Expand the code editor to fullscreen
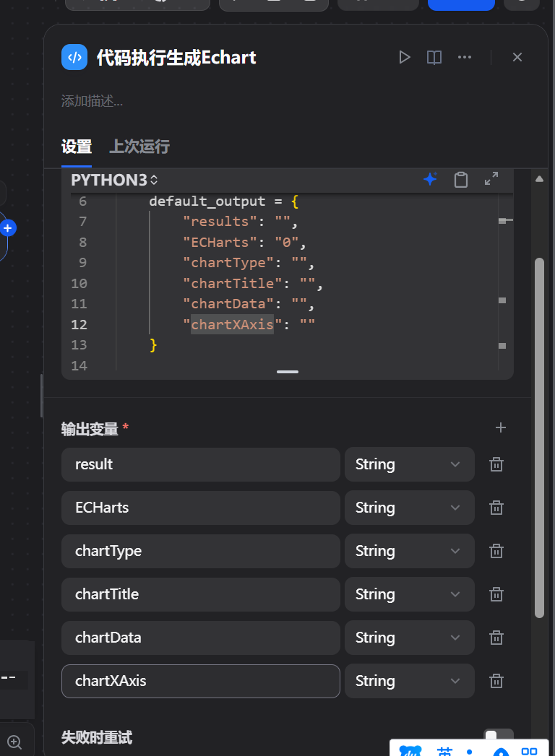 coord(491,179)
